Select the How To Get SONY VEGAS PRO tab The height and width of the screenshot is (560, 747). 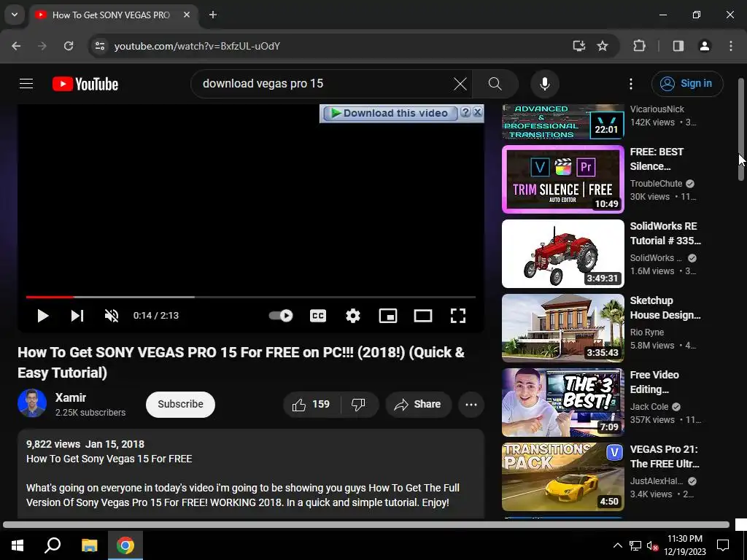pyautogui.click(x=111, y=15)
